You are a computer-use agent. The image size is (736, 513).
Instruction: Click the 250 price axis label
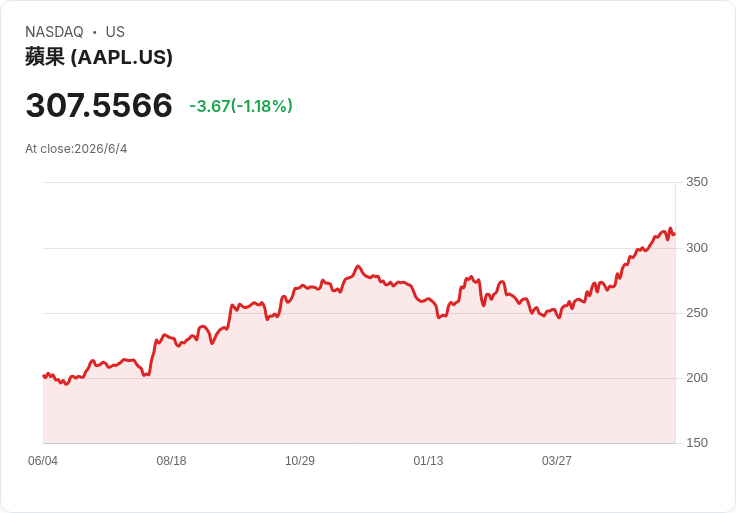(x=697, y=313)
